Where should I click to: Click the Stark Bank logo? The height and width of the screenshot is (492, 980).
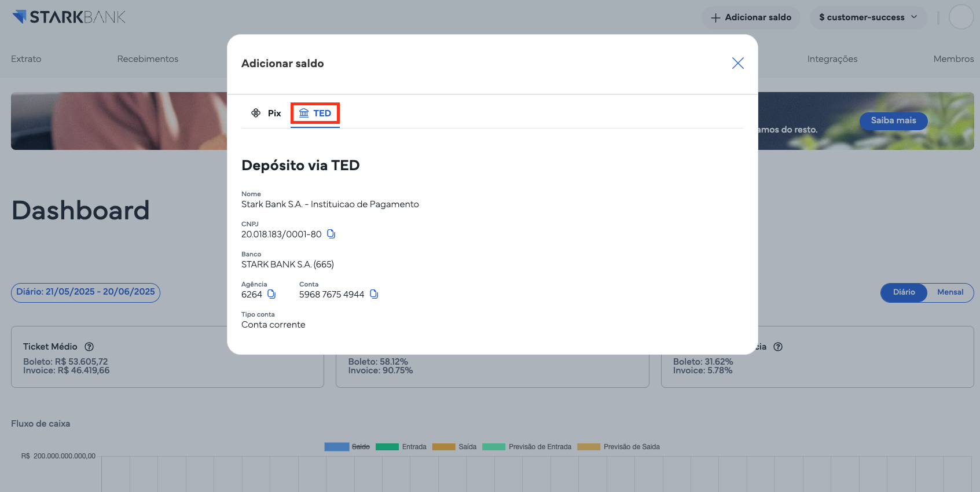tap(69, 17)
